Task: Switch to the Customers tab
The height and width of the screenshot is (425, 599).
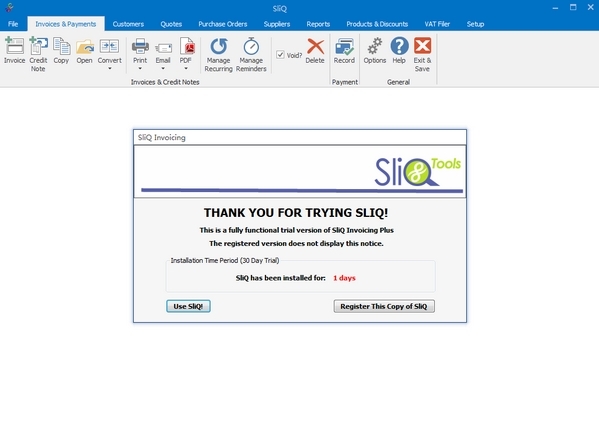Action: pyautogui.click(x=128, y=24)
